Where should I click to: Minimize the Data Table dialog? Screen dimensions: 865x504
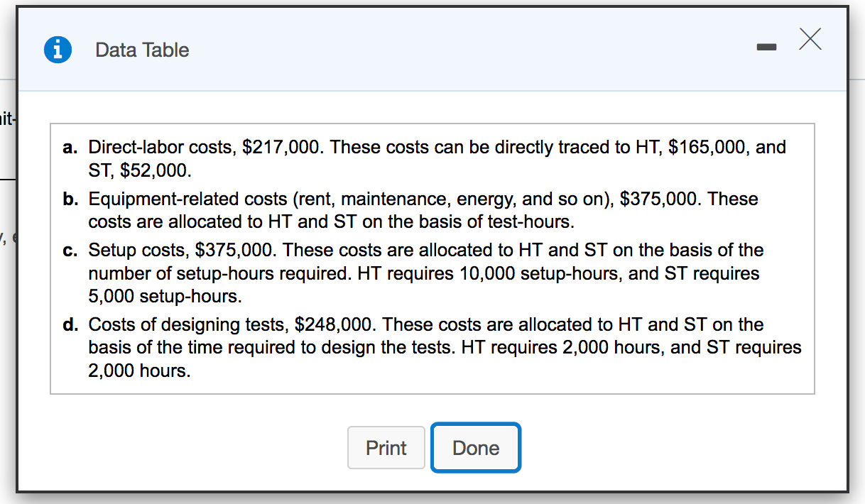pos(767,48)
